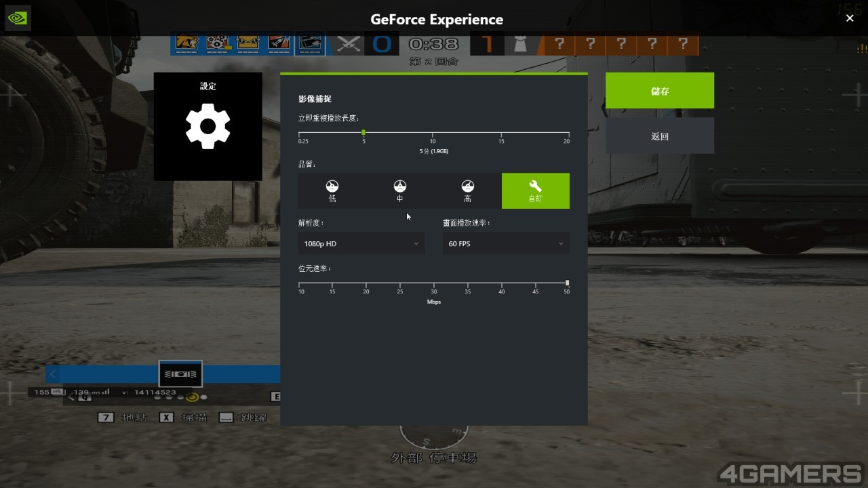
Task: Click the settings gear icon tile
Action: tap(208, 127)
